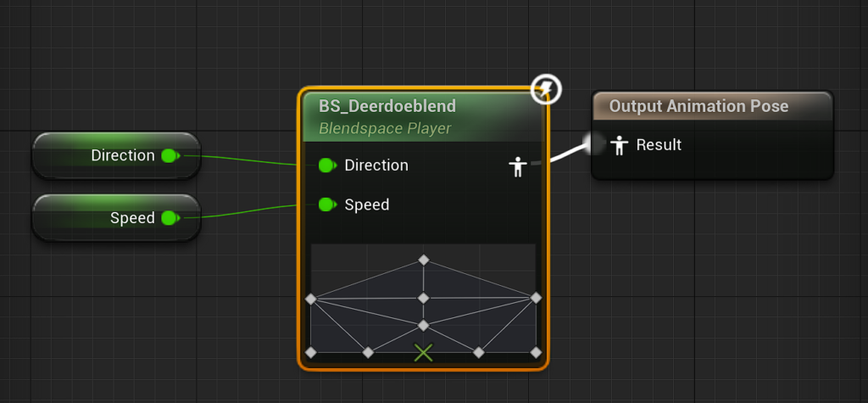Select the Speed variable get node
The height and width of the screenshot is (403, 868).
point(116,218)
